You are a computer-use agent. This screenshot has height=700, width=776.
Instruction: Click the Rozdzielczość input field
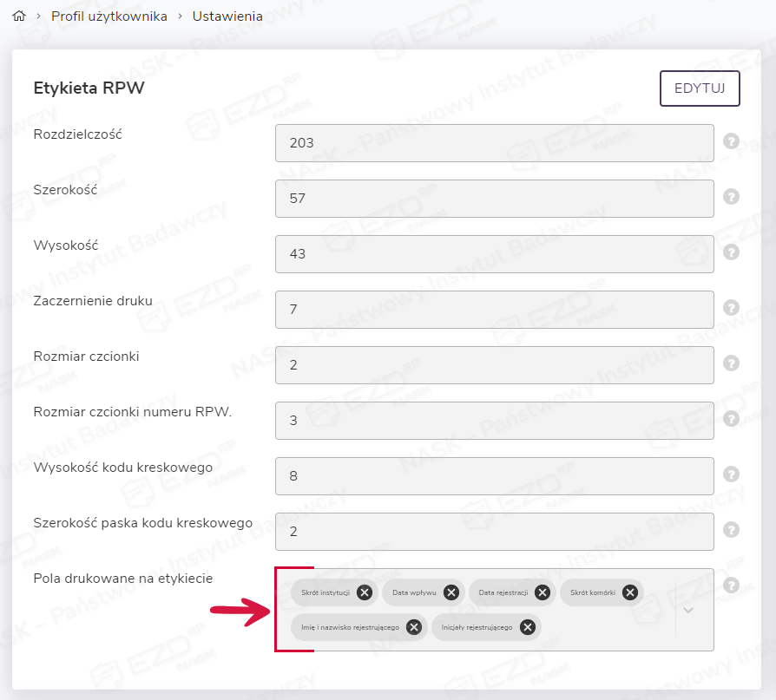coord(494,143)
